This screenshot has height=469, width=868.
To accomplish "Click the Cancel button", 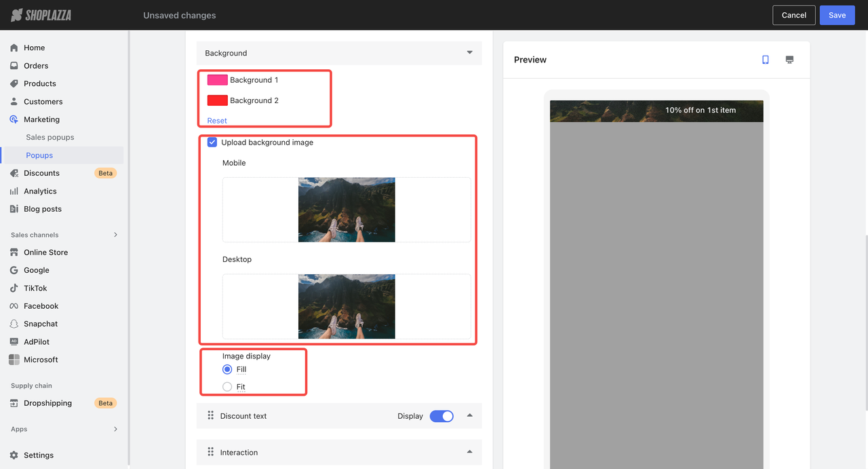I will (794, 15).
